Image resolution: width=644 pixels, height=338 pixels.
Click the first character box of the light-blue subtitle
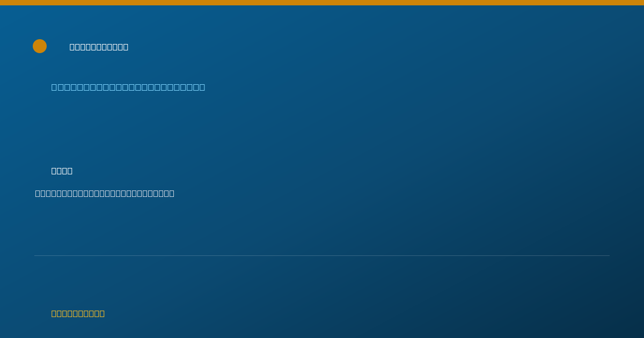pyautogui.click(x=54, y=87)
